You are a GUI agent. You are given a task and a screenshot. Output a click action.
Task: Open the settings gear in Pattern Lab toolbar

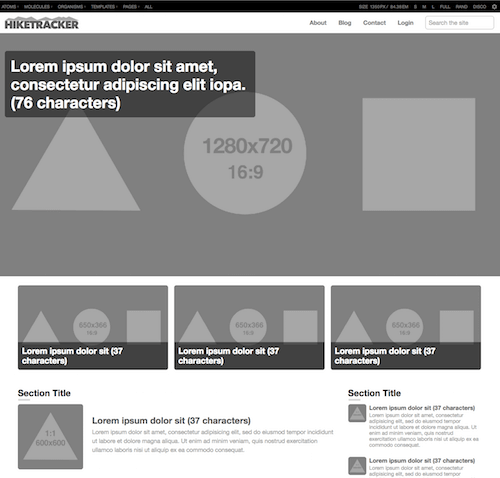pyautogui.click(x=494, y=7)
